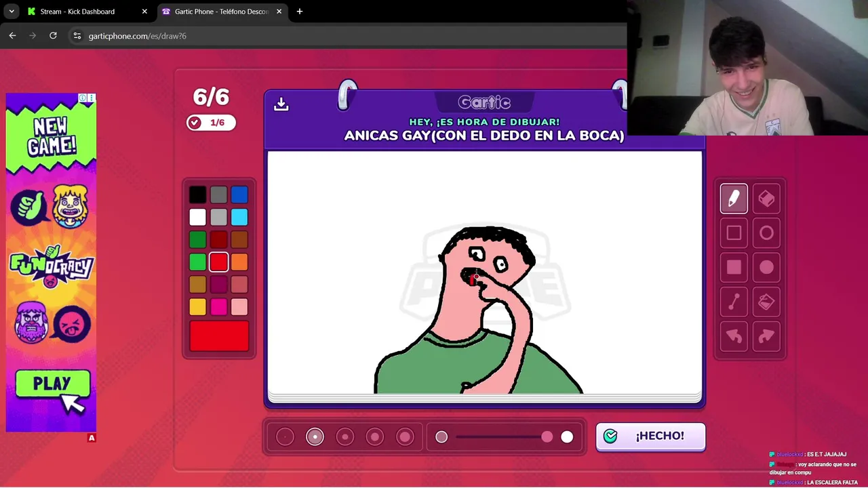
Task: Click the left gray opacity dot
Action: (441, 437)
